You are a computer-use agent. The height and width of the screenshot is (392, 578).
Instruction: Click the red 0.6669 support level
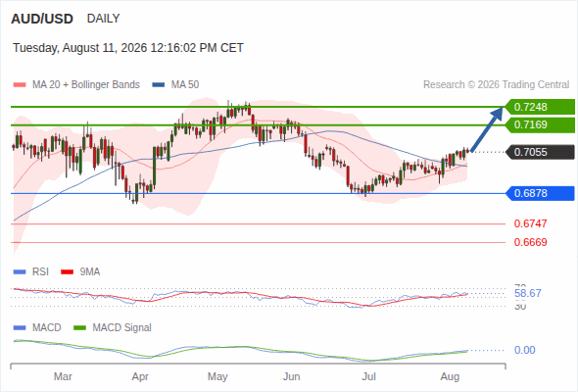[530, 242]
